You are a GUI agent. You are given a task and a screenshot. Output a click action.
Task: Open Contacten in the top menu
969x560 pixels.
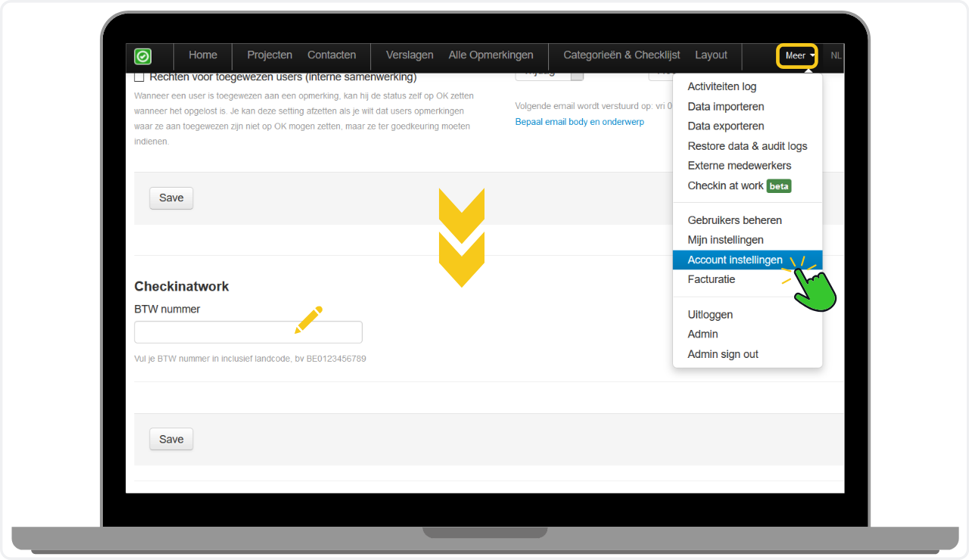pyautogui.click(x=332, y=55)
